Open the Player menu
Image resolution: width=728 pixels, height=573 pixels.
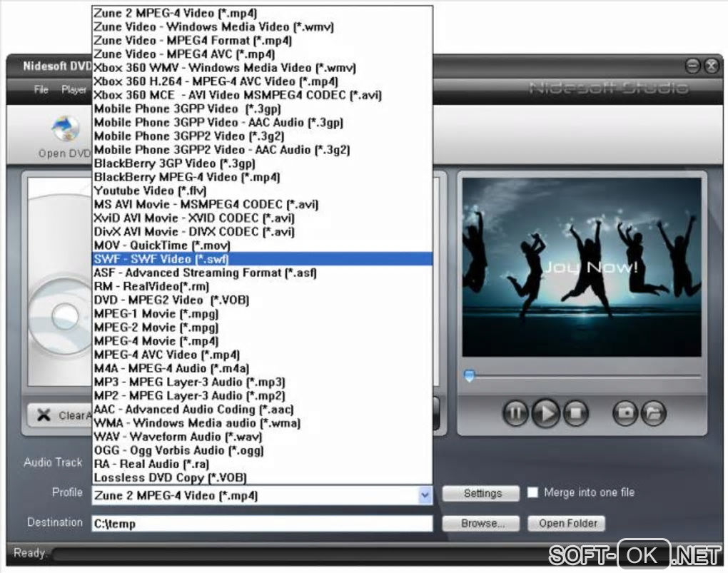74,90
